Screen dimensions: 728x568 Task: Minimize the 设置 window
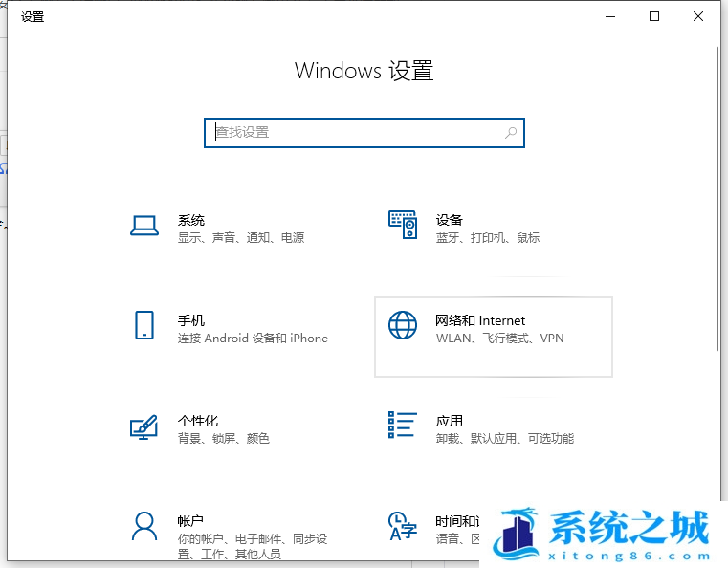coord(610,16)
